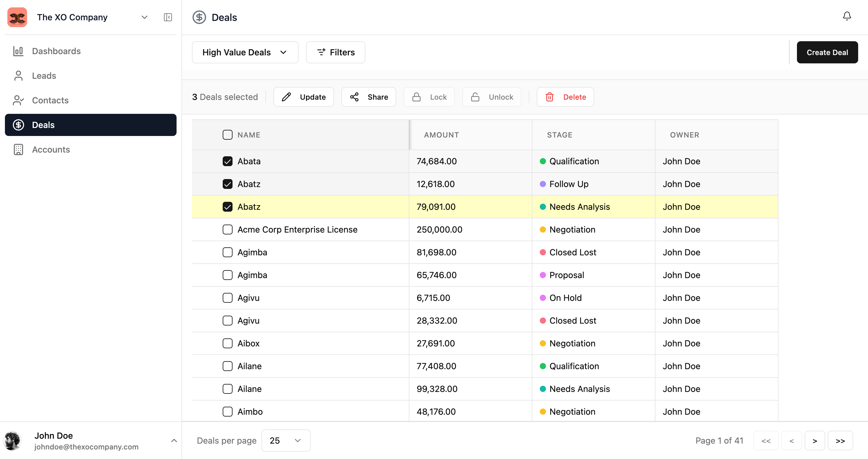Open Contacts in the sidebar
Viewport: 868px width, 459px height.
(91, 100)
